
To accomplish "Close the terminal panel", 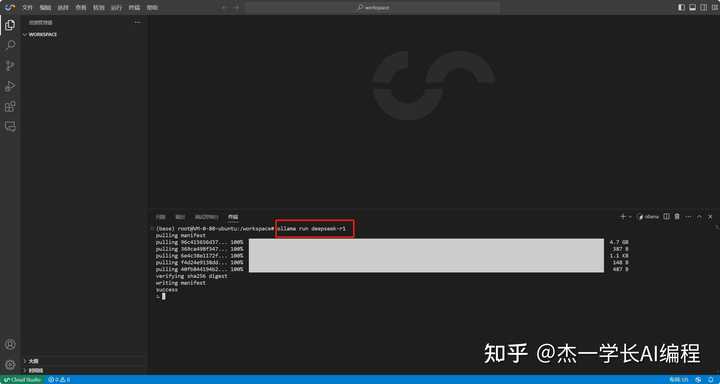I will coord(710,216).
